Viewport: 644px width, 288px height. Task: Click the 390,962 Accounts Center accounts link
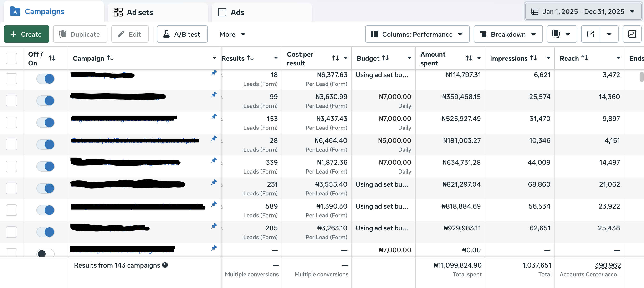608,265
